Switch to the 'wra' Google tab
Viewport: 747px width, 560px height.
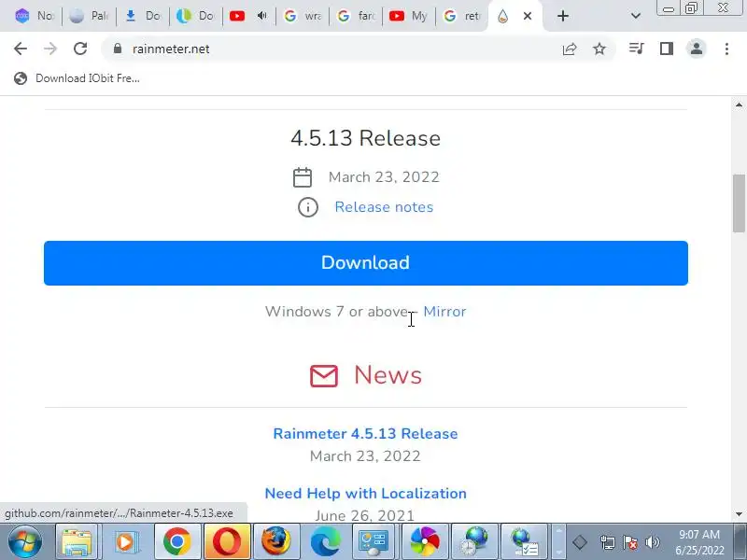point(303,16)
